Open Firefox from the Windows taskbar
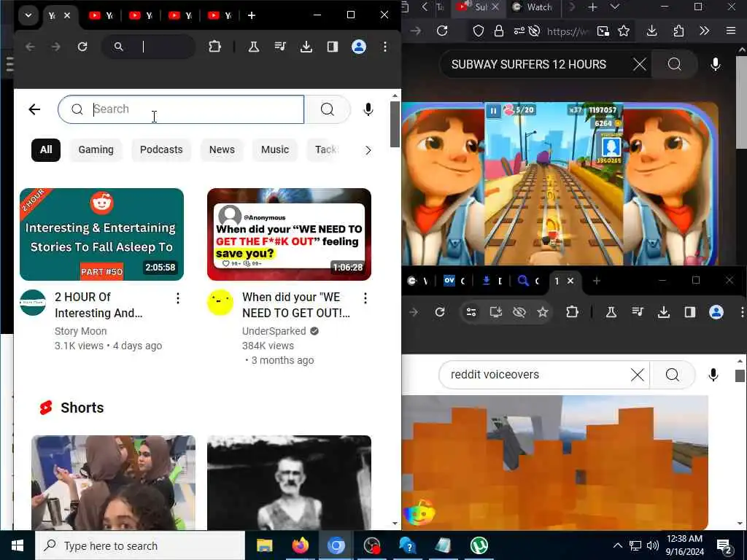Viewport: 747px width, 560px height. tap(300, 545)
